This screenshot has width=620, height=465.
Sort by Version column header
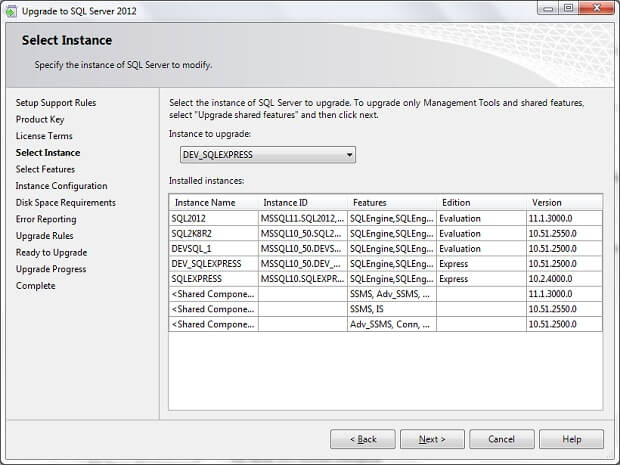point(564,202)
